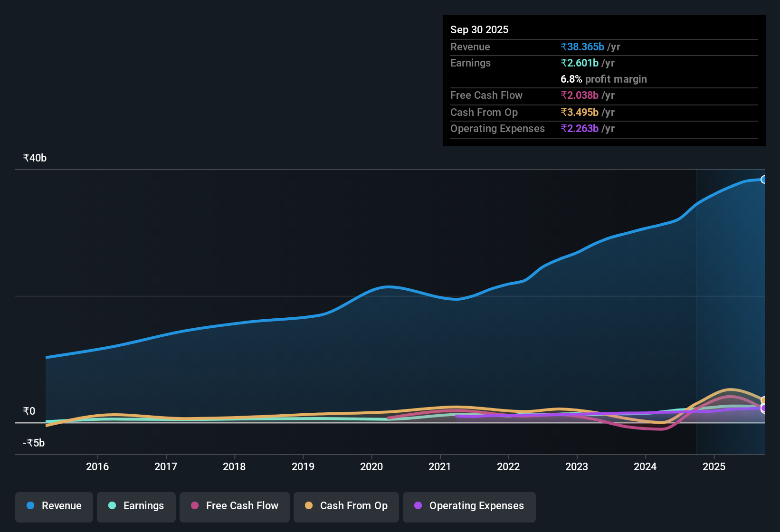This screenshot has height=532, width=780.
Task: Click the Sep 30 2025 tooltip header
Action: point(479,29)
